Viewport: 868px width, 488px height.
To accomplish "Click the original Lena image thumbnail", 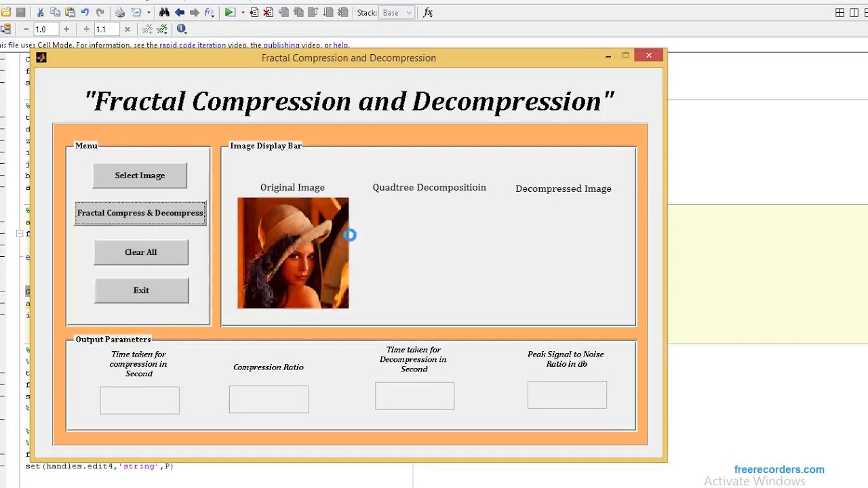I will pos(293,253).
